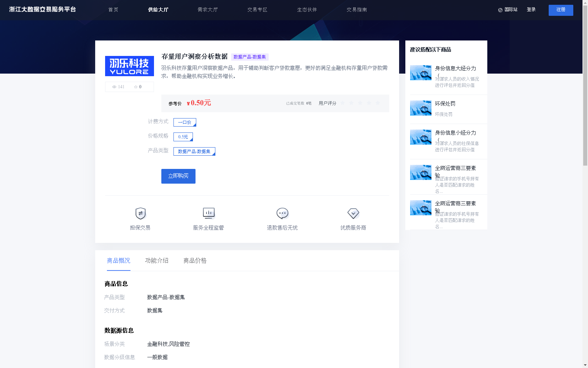Screen dimensions: 588x368
Task: Open the 交易专区 menu
Action: coord(257,10)
